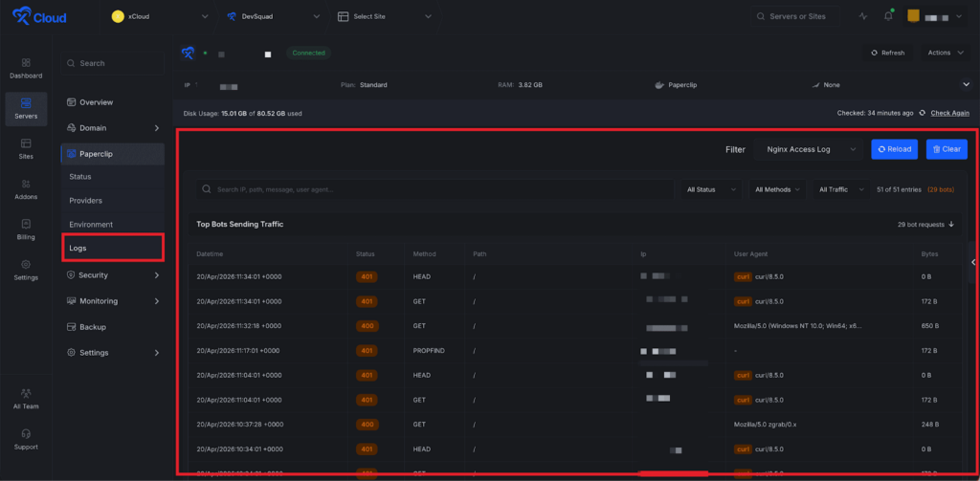Image resolution: width=980 pixels, height=481 pixels.
Task: Open the xCloud team dropdown
Action: 161,16
